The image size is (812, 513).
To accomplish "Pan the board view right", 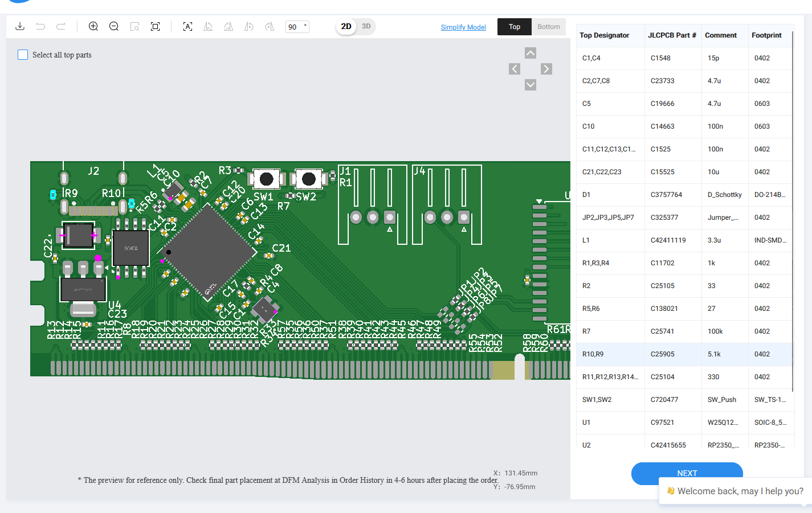I will 546,69.
